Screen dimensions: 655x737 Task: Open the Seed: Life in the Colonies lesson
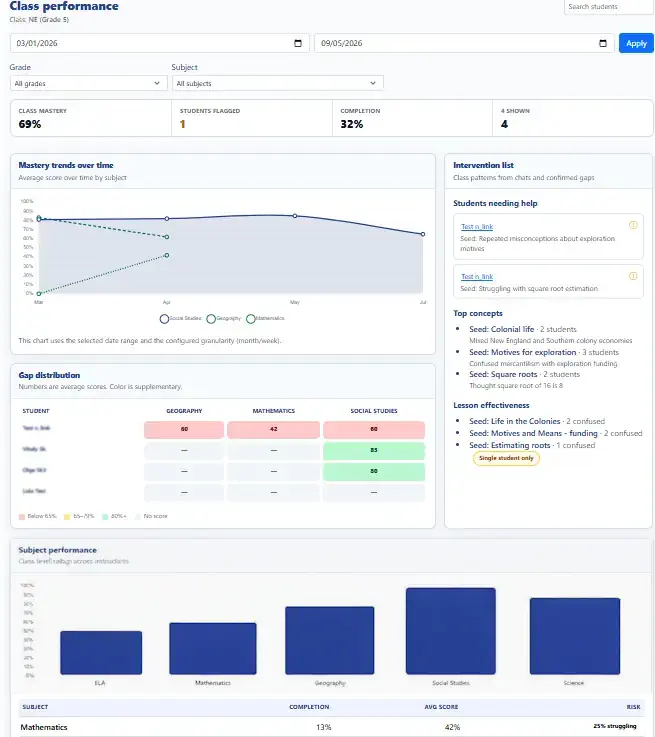pos(515,421)
